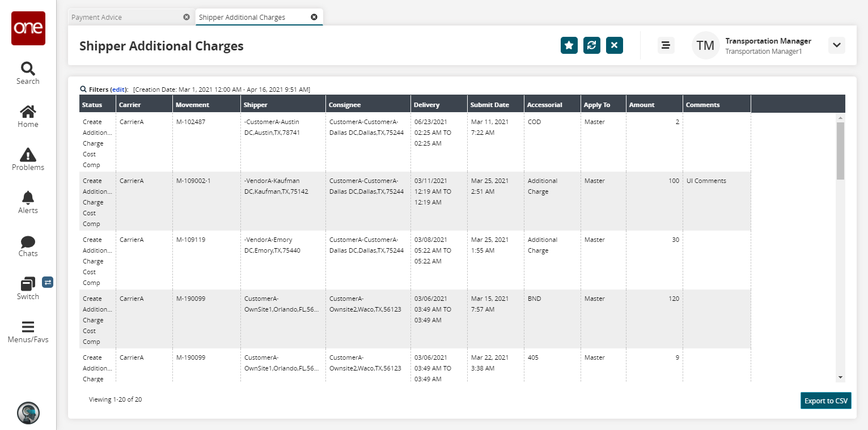Open the header list-menu icon

666,45
